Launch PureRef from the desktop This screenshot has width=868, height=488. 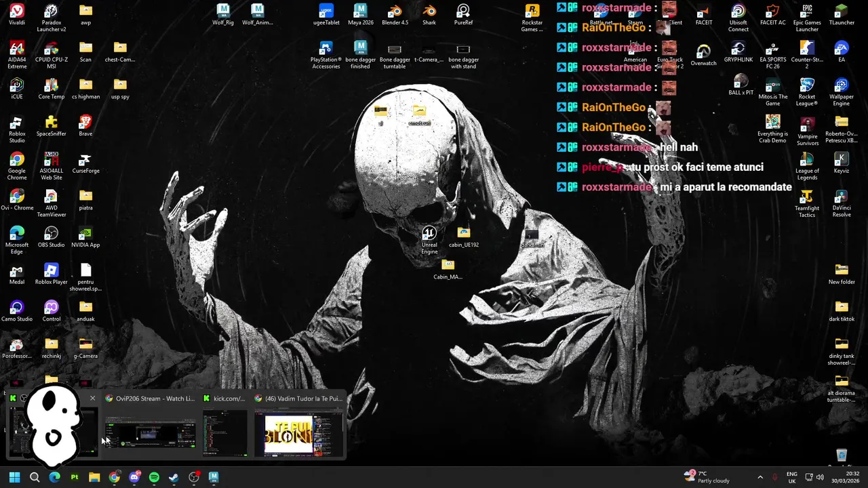463,15
